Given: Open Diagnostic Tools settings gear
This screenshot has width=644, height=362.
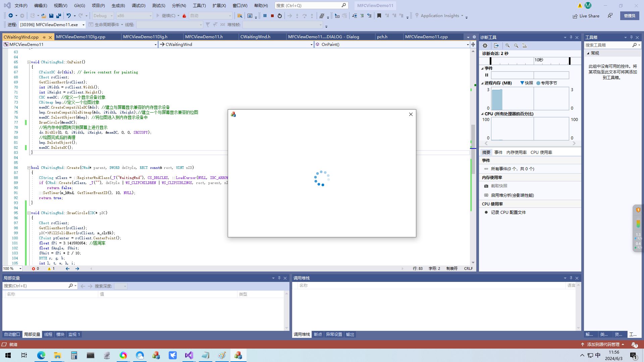Looking at the screenshot, I should tap(485, 46).
